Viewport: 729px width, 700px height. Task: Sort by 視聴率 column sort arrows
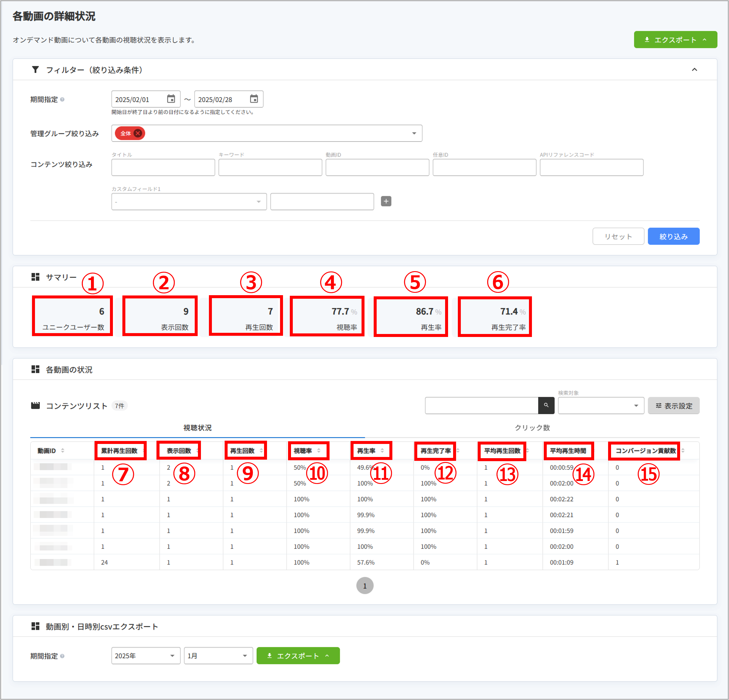319,450
